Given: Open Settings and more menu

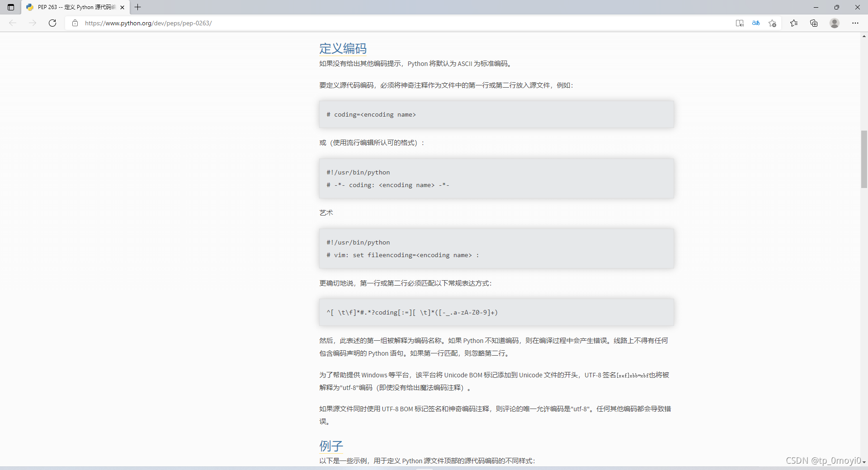Looking at the screenshot, I should click(855, 23).
